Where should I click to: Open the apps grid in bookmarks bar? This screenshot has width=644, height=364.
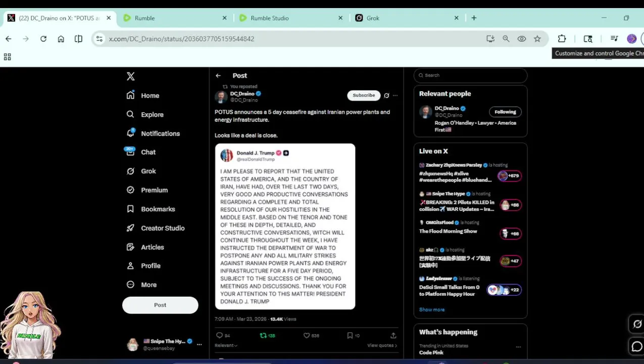(x=8, y=57)
